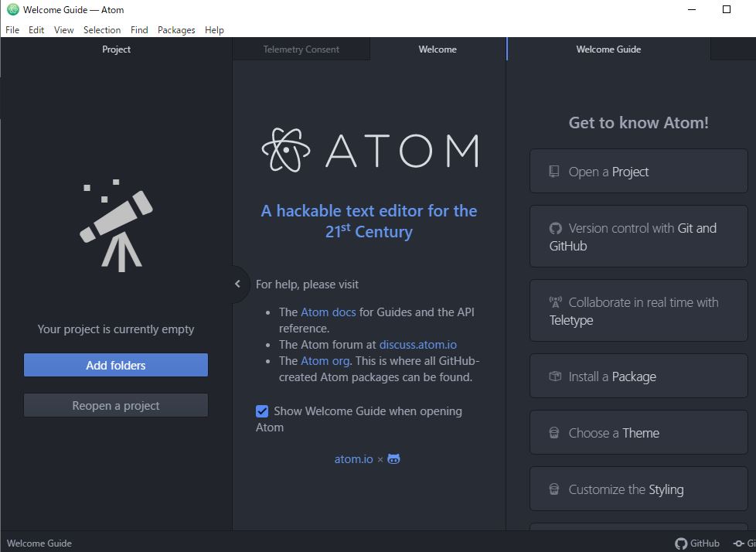
Task: Click Reopen a project button
Action: tap(116, 405)
